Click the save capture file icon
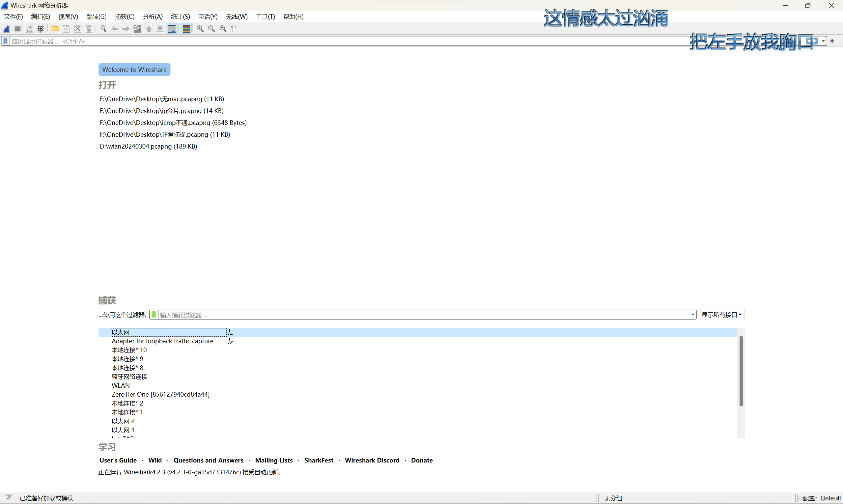Viewport: 843px width, 504px height. [x=66, y=28]
